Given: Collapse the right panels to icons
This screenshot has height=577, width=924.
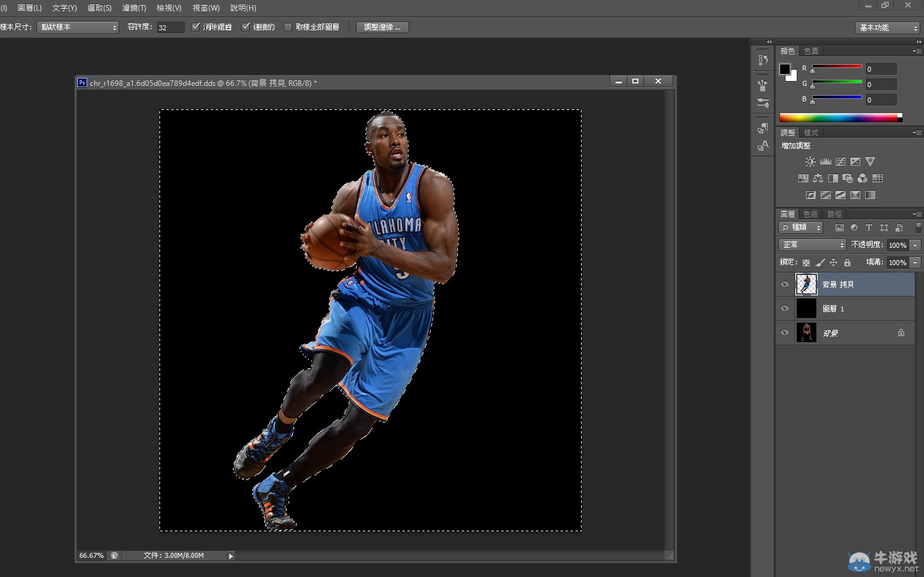Looking at the screenshot, I should (919, 41).
